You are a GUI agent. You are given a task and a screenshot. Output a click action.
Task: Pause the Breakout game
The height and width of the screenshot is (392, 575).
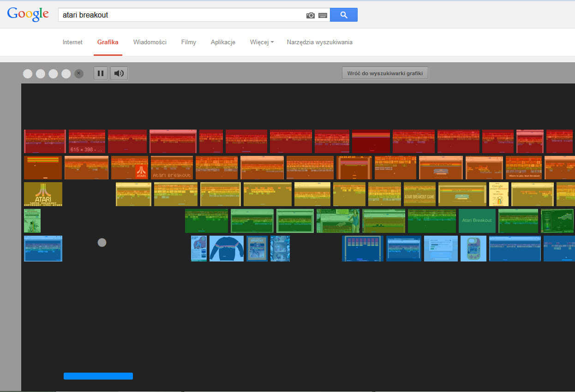(x=101, y=73)
